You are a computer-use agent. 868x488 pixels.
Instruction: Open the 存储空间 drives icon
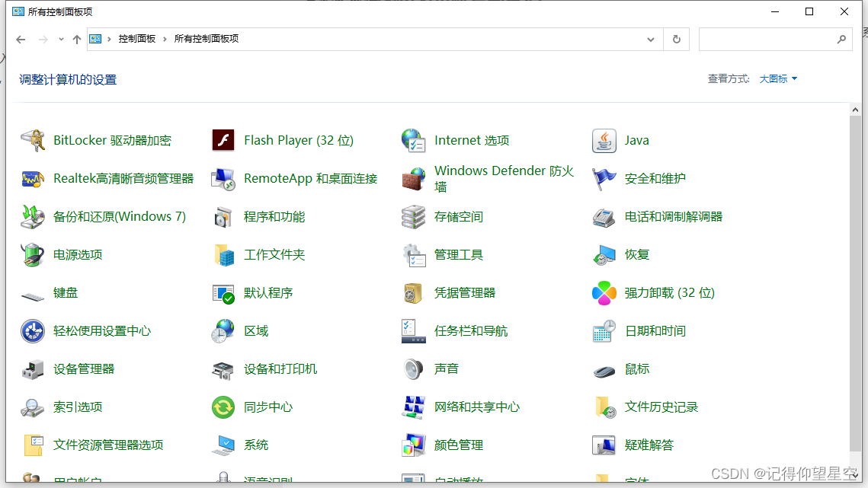click(x=413, y=217)
